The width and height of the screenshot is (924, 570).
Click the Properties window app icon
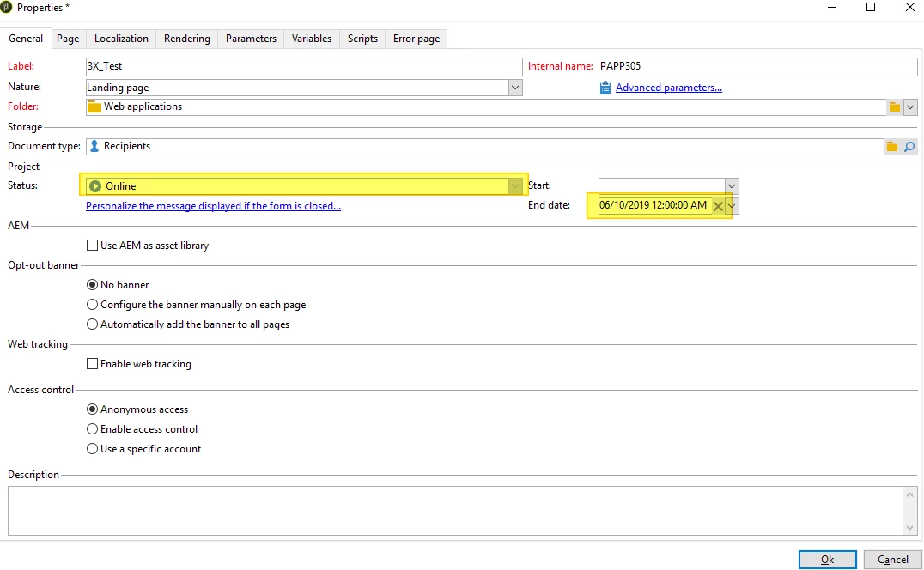point(7,7)
